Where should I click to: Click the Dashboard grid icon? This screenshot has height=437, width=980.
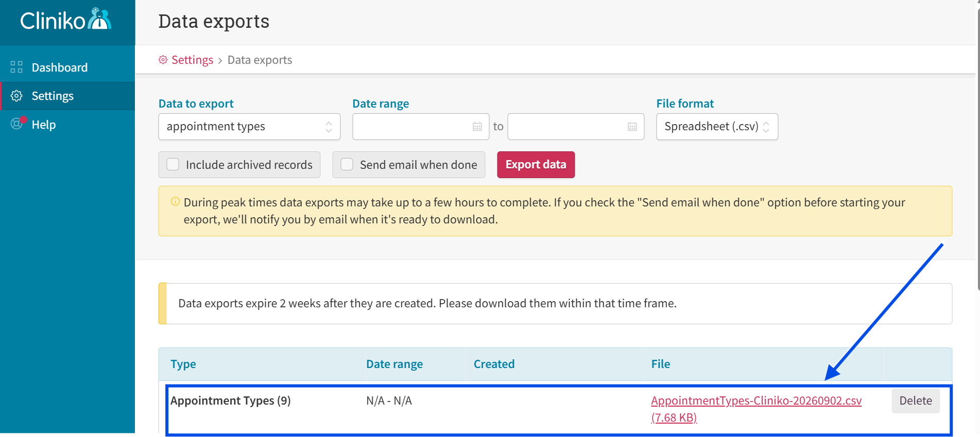[16, 67]
